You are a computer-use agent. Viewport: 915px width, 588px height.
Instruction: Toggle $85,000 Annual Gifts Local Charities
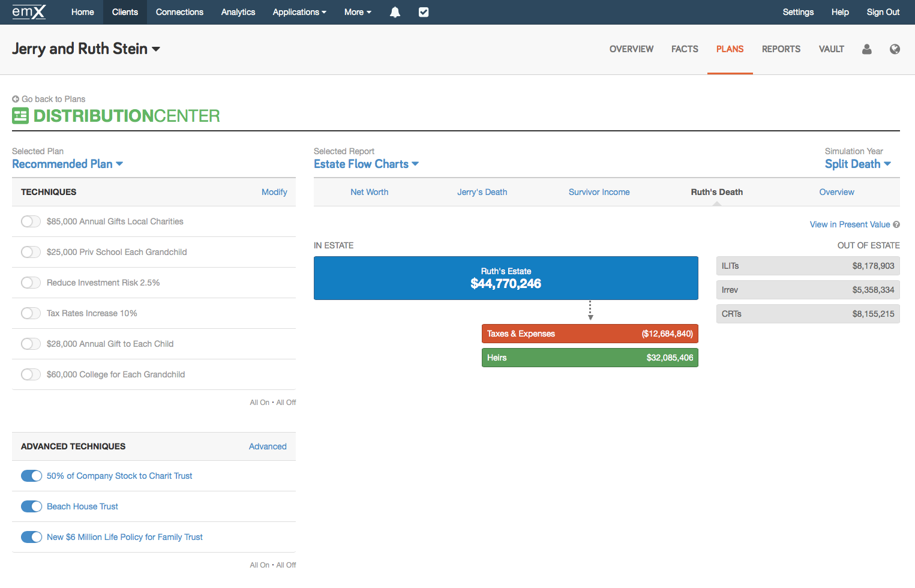tap(31, 221)
